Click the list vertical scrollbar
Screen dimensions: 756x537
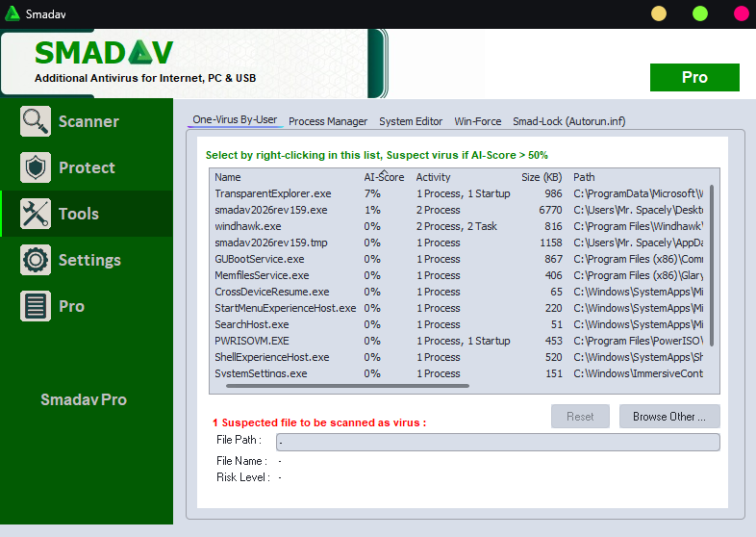coord(712,266)
